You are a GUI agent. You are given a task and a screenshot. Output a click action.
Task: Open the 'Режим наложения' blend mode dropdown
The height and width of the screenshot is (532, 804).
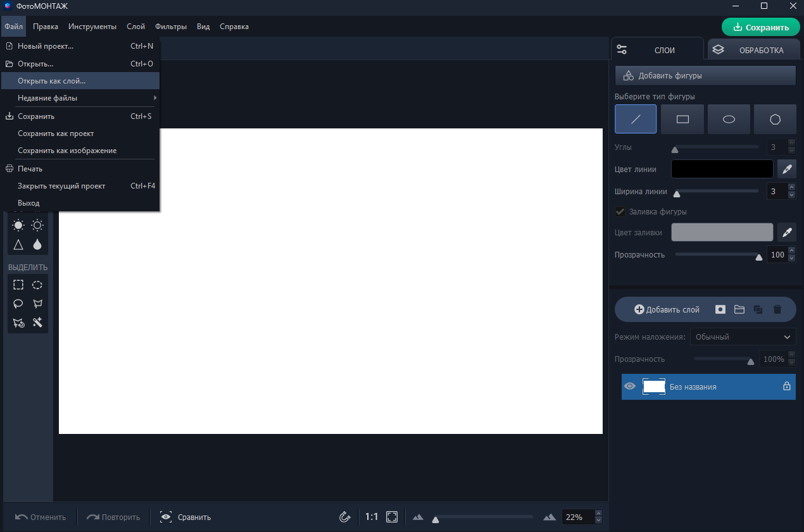[743, 337]
